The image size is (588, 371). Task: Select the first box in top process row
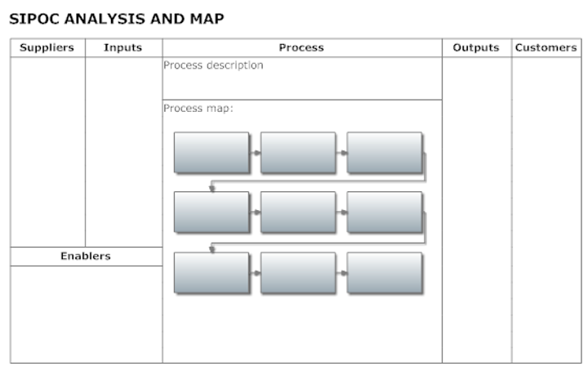(212, 153)
